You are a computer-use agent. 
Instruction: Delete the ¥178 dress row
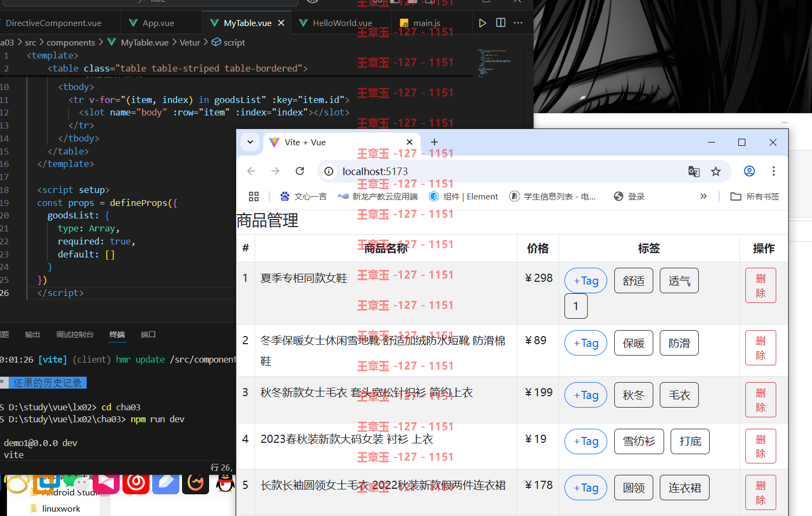pyautogui.click(x=761, y=493)
